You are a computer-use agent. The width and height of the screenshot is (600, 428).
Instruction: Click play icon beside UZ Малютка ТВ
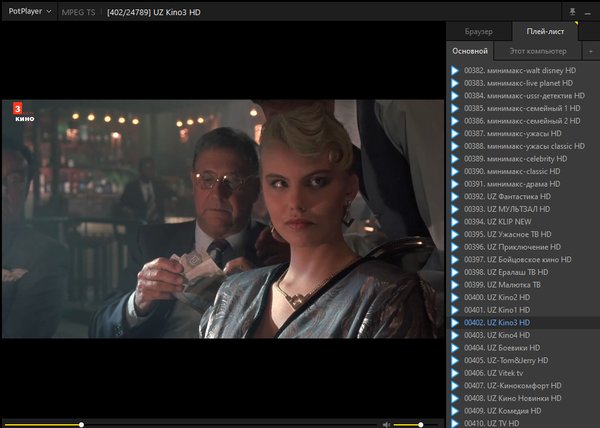pyautogui.click(x=455, y=285)
